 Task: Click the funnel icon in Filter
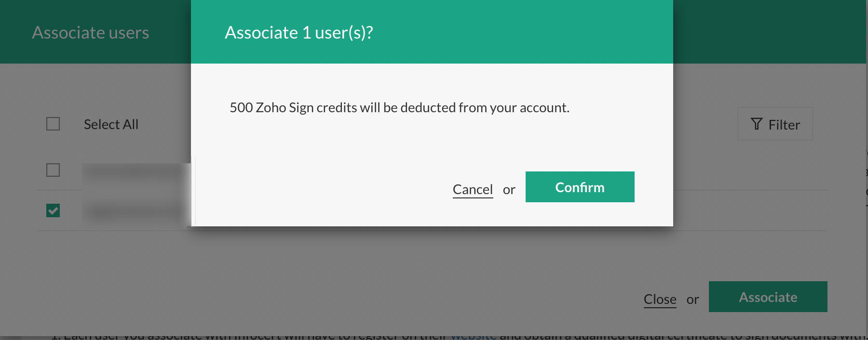pos(757,124)
